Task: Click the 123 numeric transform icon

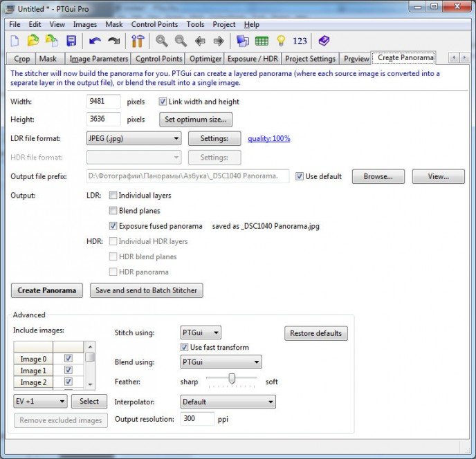Action: [300, 41]
